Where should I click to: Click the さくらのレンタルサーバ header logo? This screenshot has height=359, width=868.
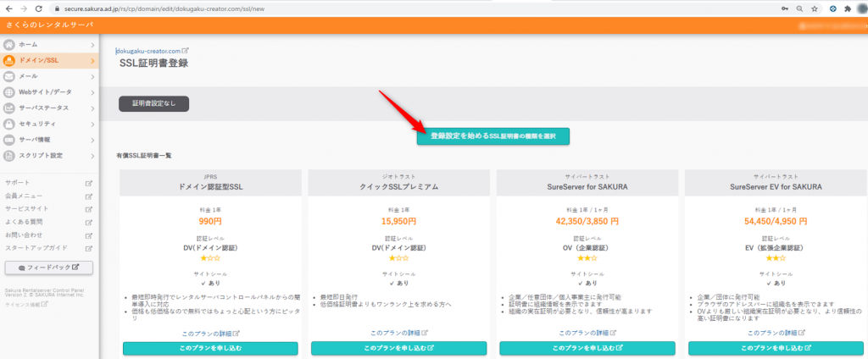click(x=50, y=25)
